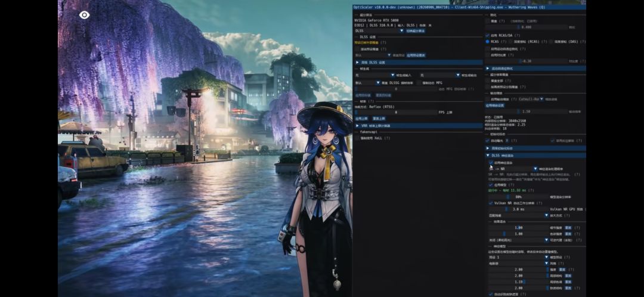Toggle the checkbox directly above -0.30 slider

tap(488, 55)
